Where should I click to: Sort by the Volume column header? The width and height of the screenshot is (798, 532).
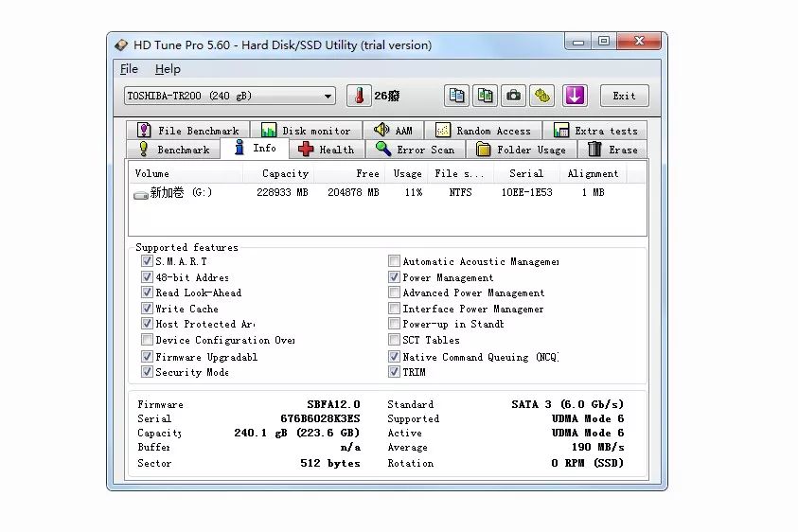(x=186, y=173)
